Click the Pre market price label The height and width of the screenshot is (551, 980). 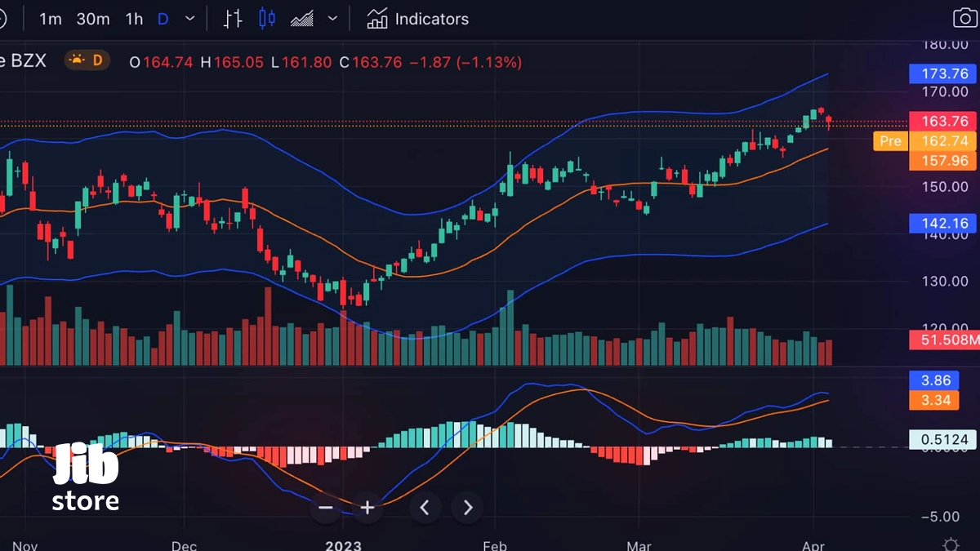890,141
